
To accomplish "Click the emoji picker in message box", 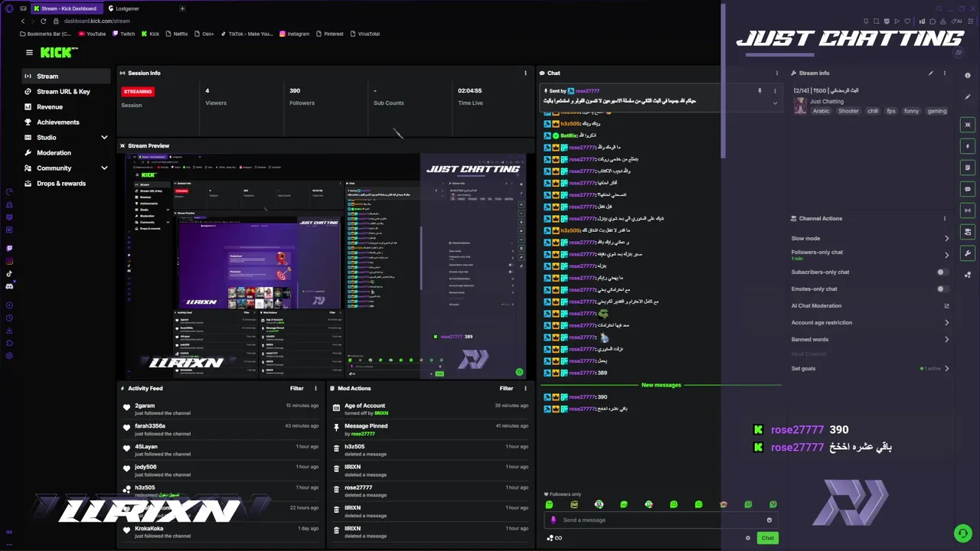I will (x=769, y=520).
